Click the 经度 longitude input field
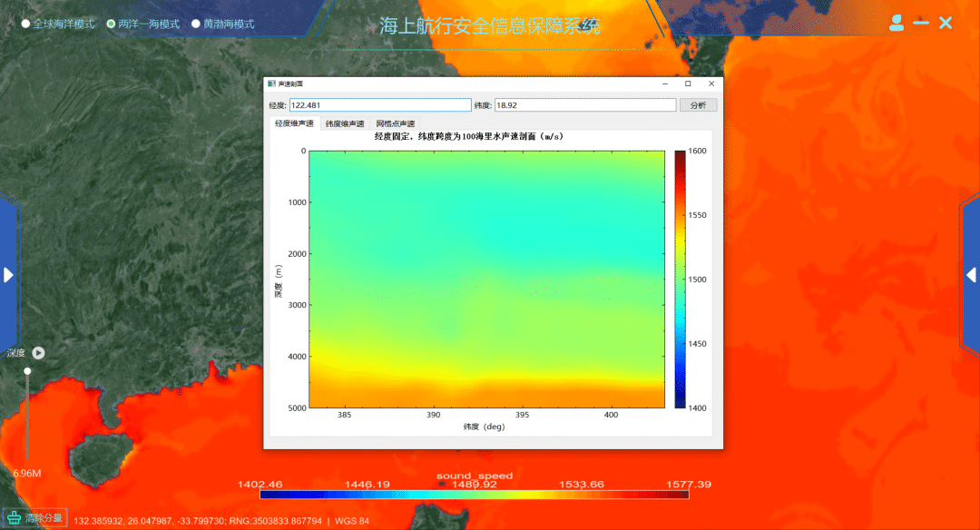Viewport: 980px width, 530px height. pyautogui.click(x=380, y=105)
